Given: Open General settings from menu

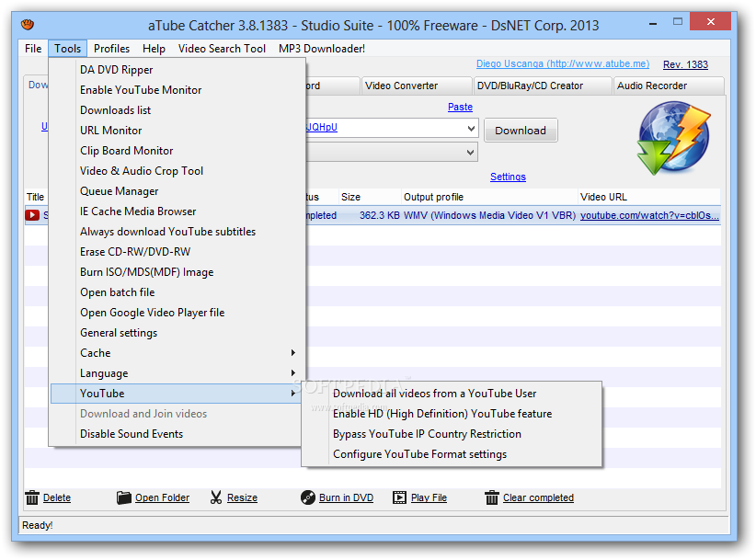Looking at the screenshot, I should point(178,333).
